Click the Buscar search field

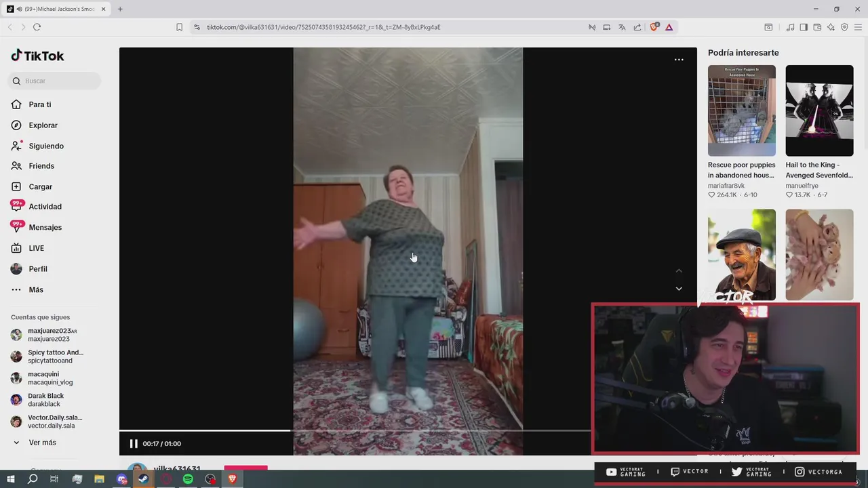point(56,81)
